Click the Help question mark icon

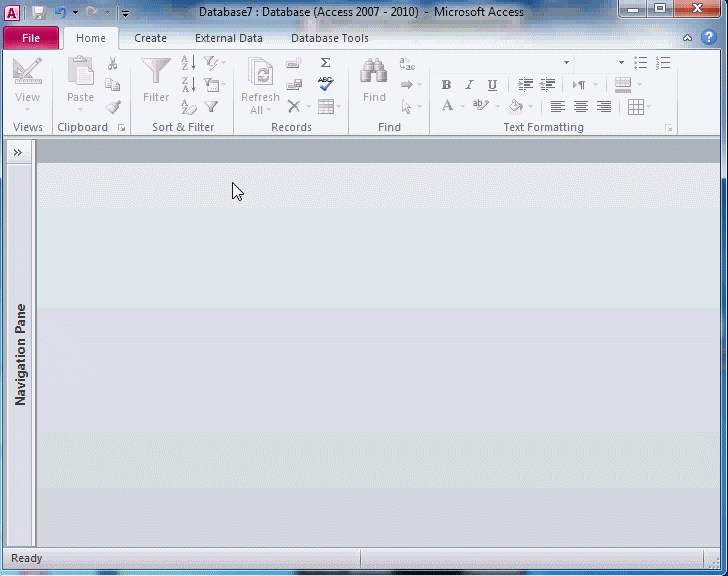[x=708, y=38]
